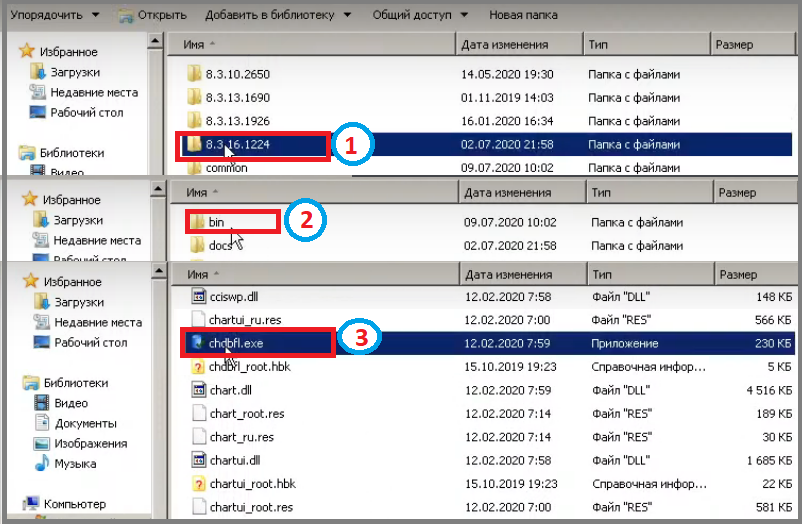Open Изображения library in sidebar
The height and width of the screenshot is (524, 802).
coord(80,444)
